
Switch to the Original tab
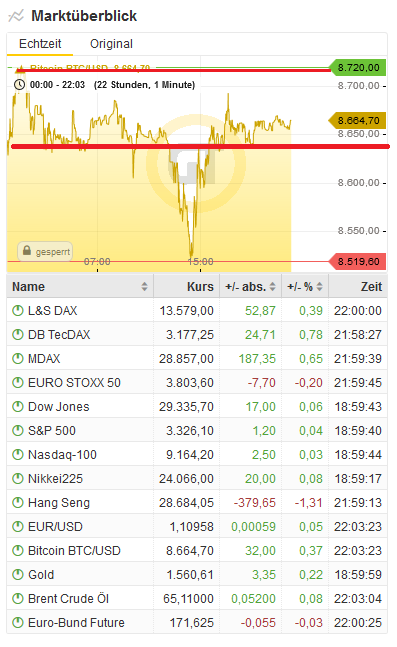pyautogui.click(x=111, y=44)
